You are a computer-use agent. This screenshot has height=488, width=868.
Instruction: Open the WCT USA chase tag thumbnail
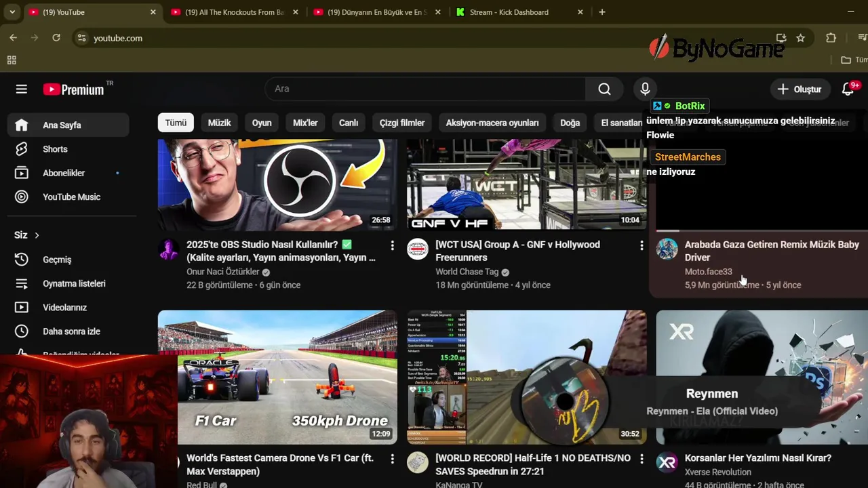[526, 184]
